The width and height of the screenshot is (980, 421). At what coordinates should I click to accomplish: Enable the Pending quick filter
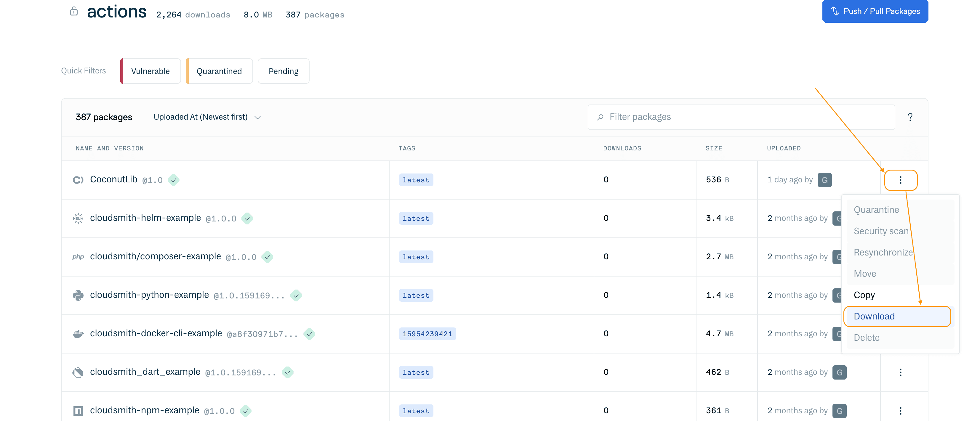coord(284,71)
